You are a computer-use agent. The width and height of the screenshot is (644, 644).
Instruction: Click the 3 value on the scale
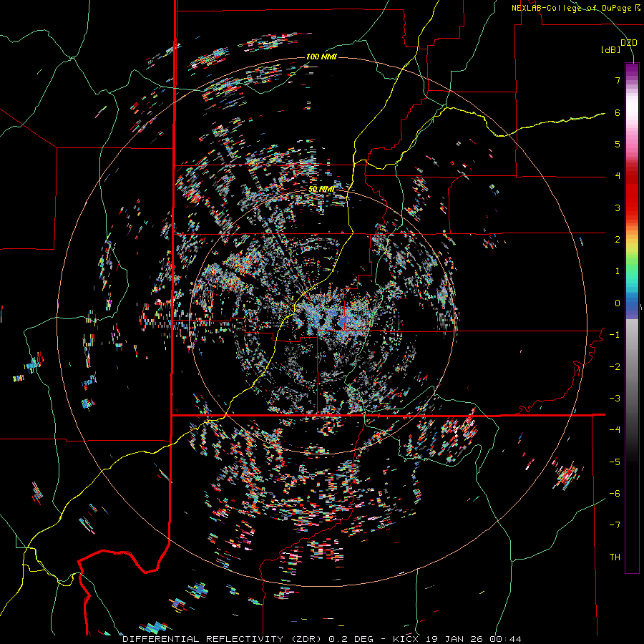[x=618, y=208]
